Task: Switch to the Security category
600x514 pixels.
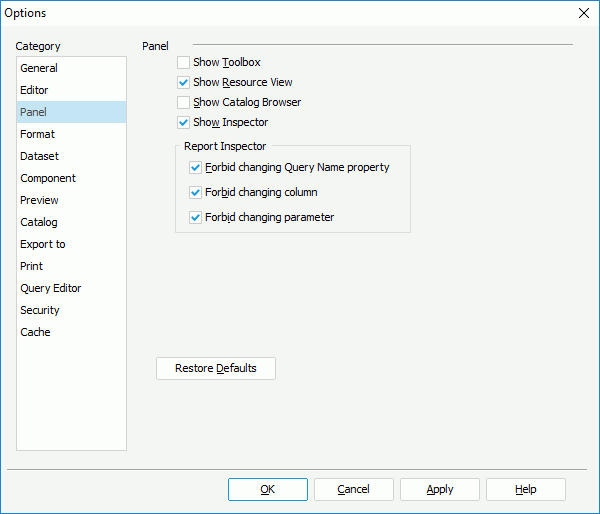Action: [71, 310]
